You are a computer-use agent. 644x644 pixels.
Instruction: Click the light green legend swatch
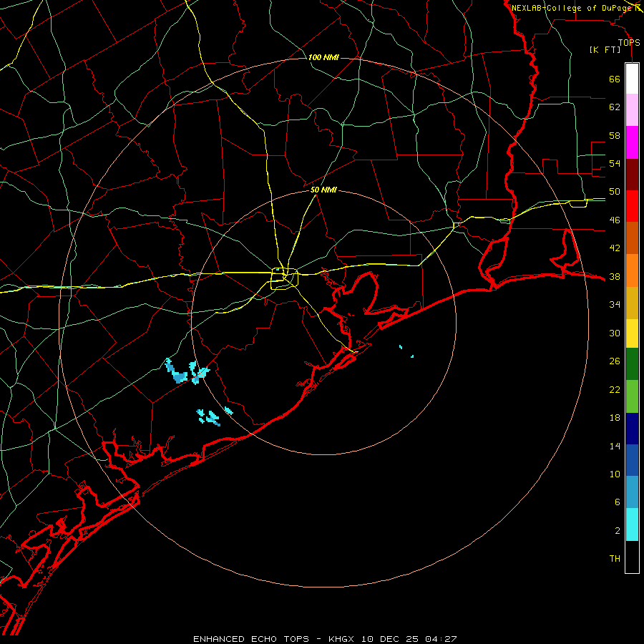(x=632, y=396)
